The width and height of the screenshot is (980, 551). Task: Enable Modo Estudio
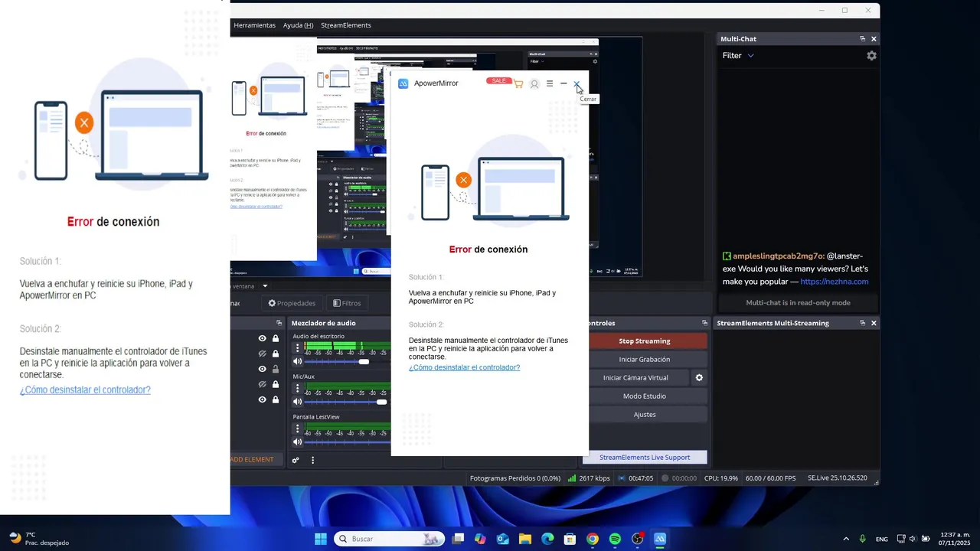coord(645,396)
